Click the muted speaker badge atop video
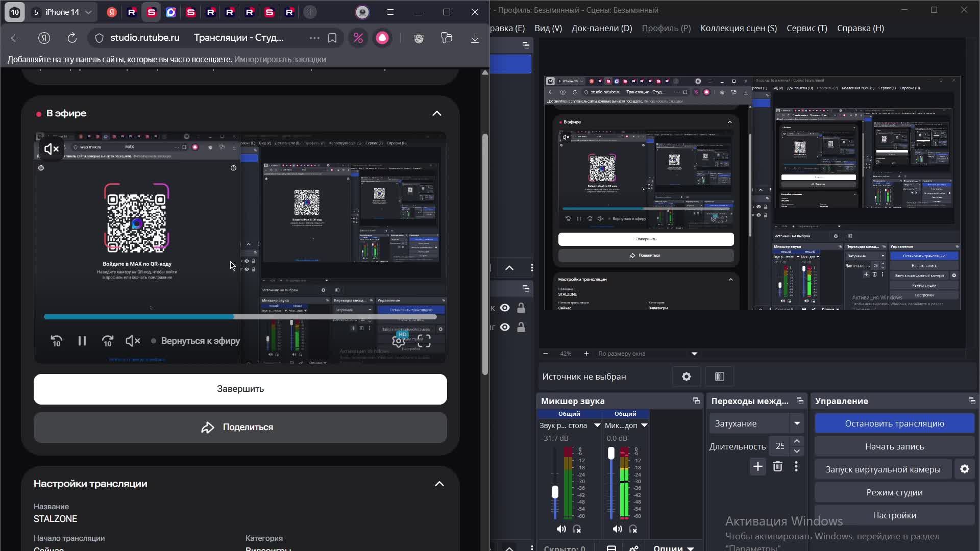This screenshot has width=980, height=551. (x=52, y=149)
